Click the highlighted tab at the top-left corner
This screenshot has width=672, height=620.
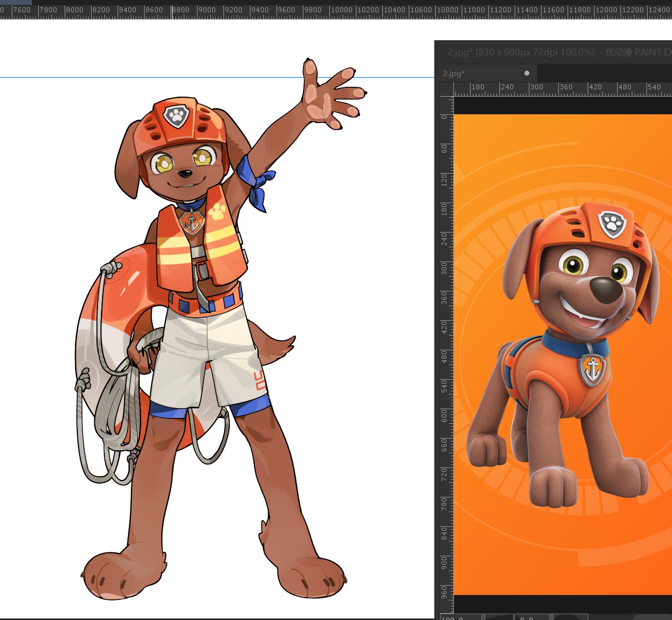[x=16, y=2]
